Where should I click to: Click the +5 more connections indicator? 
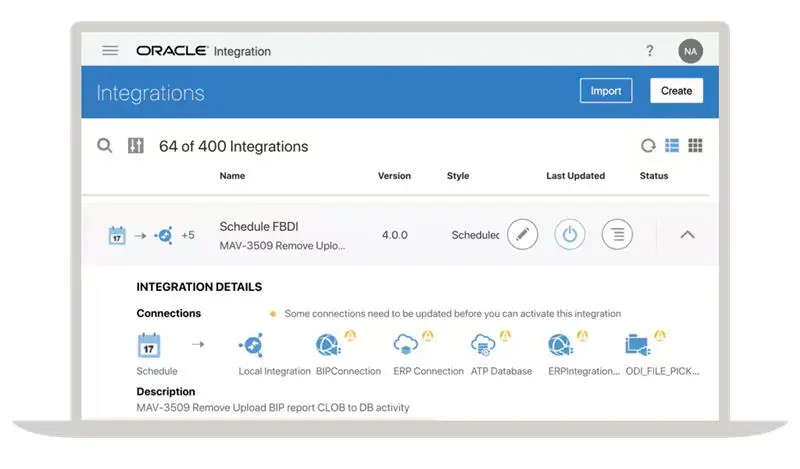(x=188, y=235)
